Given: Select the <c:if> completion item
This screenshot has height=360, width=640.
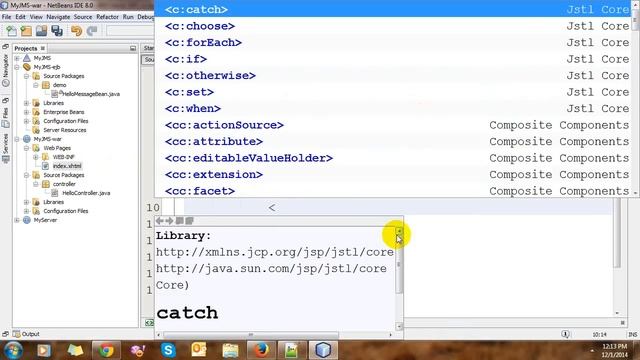Looking at the screenshot, I should click(x=393, y=59).
